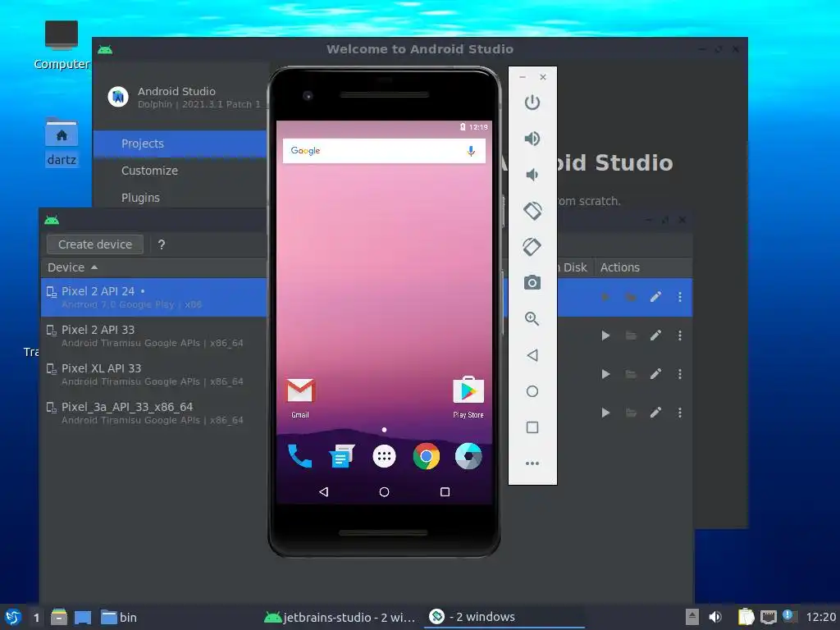Screen dimensions: 840x630
Task: Open the Computer desktop icon
Action: click(62, 46)
